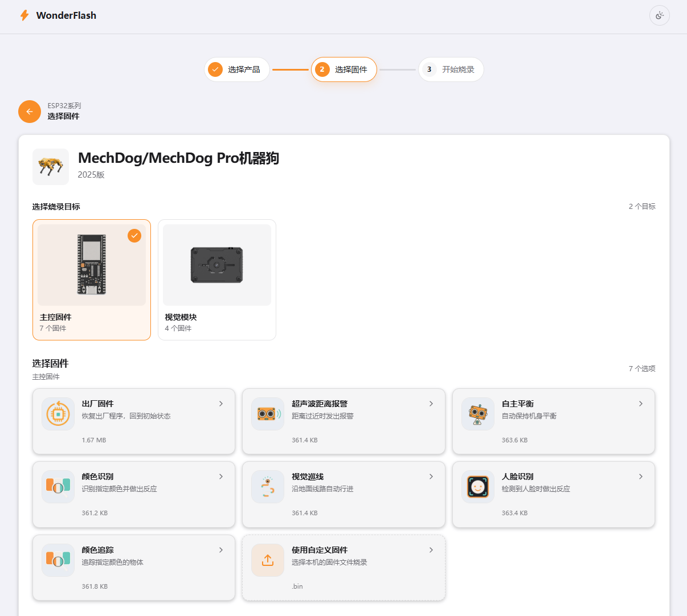This screenshot has width=687, height=616.
Task: Select the 视觉模块 target card
Action: click(x=217, y=280)
